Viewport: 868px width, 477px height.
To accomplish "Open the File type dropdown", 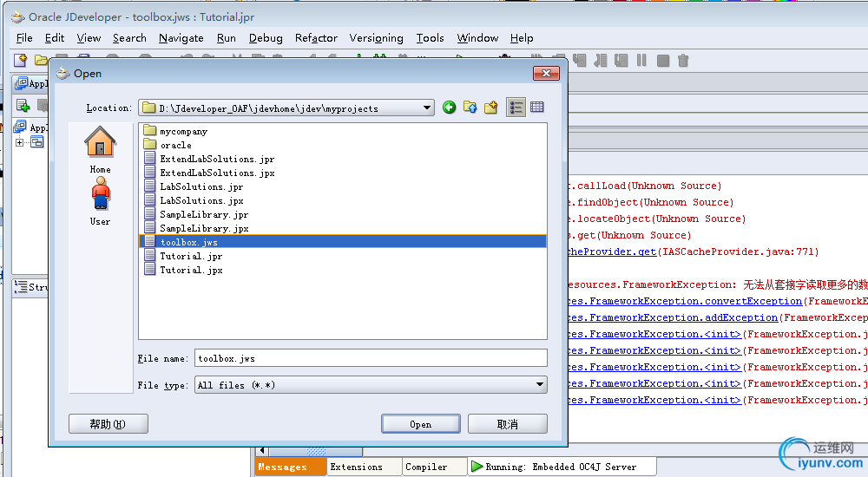I will (x=540, y=384).
